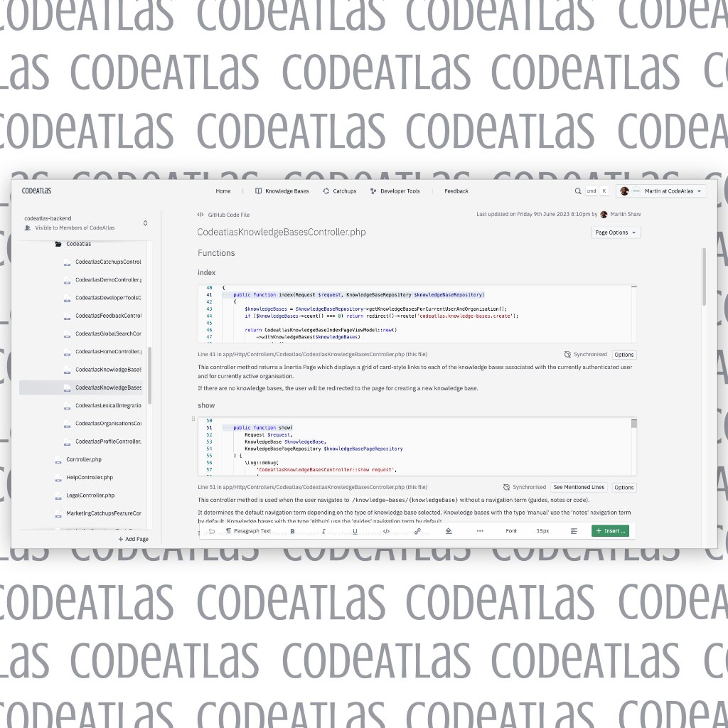728x728 pixels.
Task: Open CodeatlasLexicalIntegratio file in the sidebar
Action: (x=108, y=405)
